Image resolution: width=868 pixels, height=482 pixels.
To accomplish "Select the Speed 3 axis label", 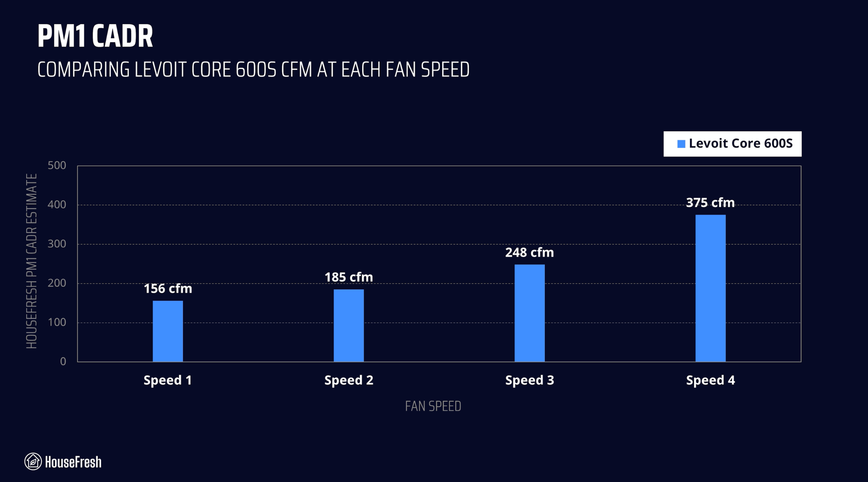I will pyautogui.click(x=529, y=380).
